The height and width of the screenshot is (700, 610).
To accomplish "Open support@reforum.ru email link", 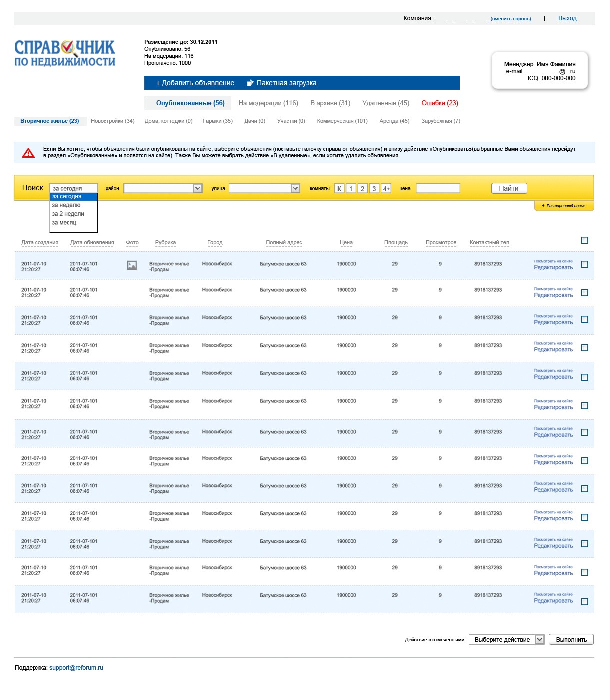I will (76, 668).
